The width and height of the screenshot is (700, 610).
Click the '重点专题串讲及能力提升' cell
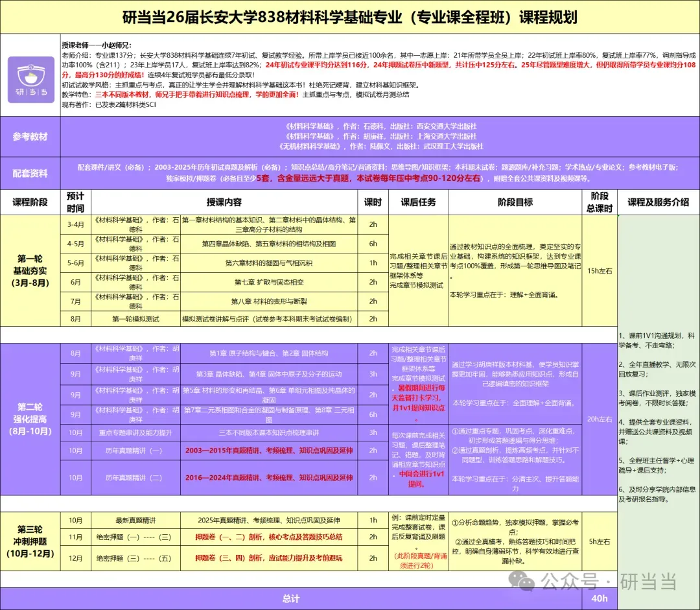[x=135, y=433]
